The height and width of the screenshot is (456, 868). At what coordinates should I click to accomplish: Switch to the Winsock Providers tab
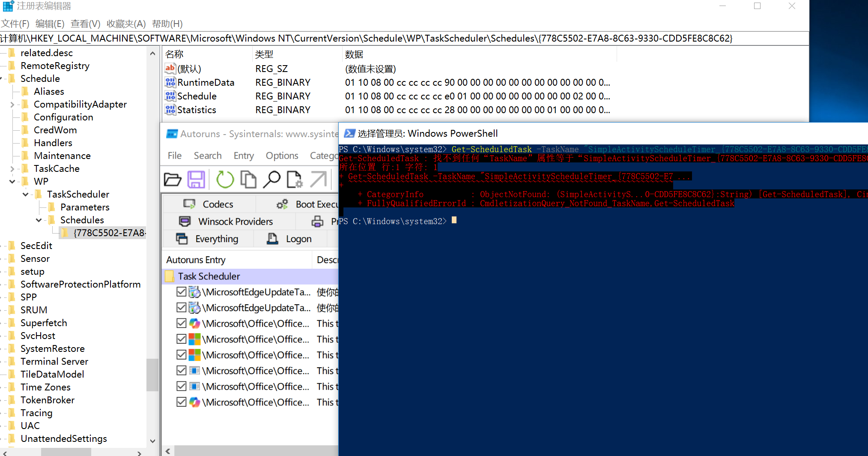229,222
